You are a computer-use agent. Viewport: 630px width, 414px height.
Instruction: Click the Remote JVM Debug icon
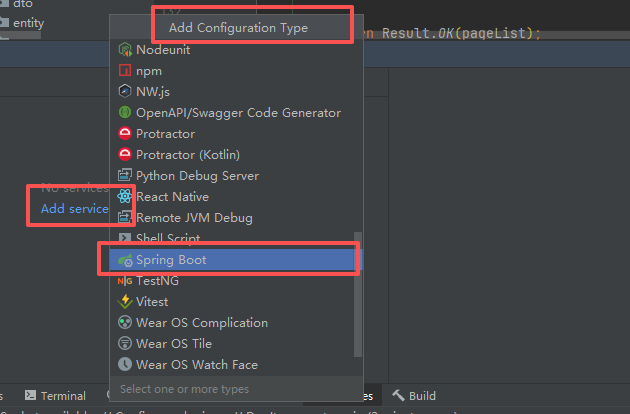click(125, 217)
